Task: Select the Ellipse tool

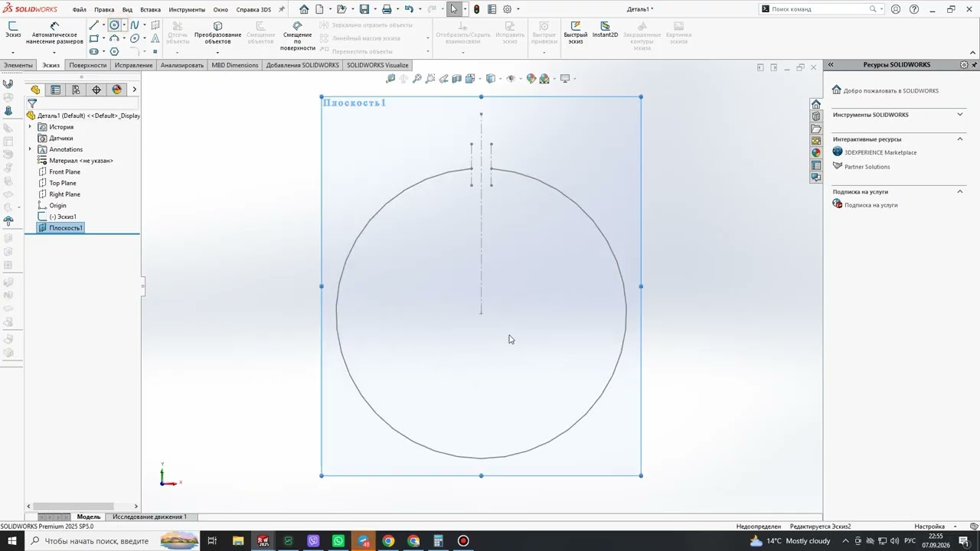Action: click(x=135, y=38)
